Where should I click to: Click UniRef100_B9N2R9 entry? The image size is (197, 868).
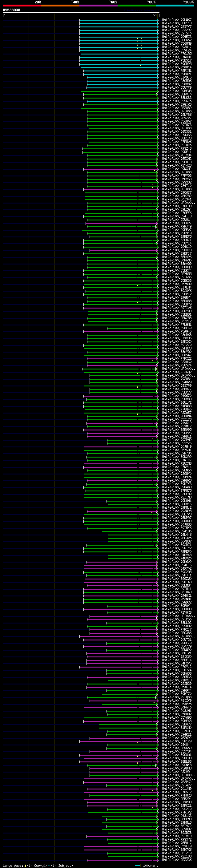click(177, 457)
